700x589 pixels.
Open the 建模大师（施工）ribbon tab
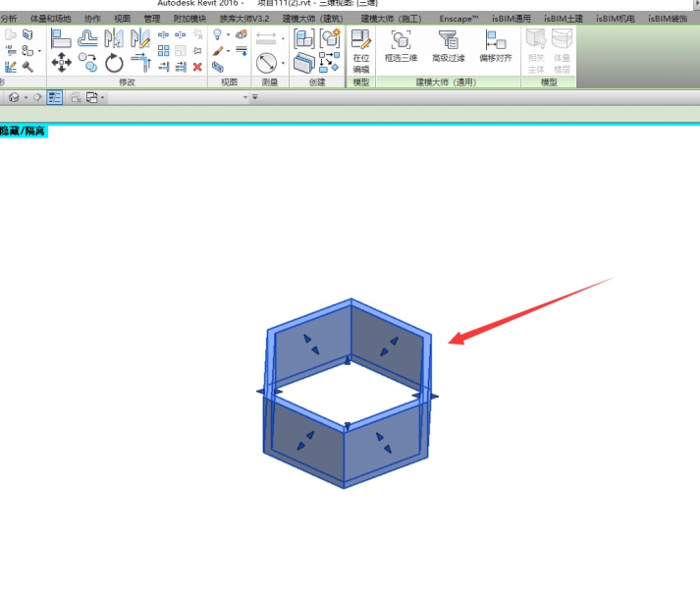tap(391, 19)
